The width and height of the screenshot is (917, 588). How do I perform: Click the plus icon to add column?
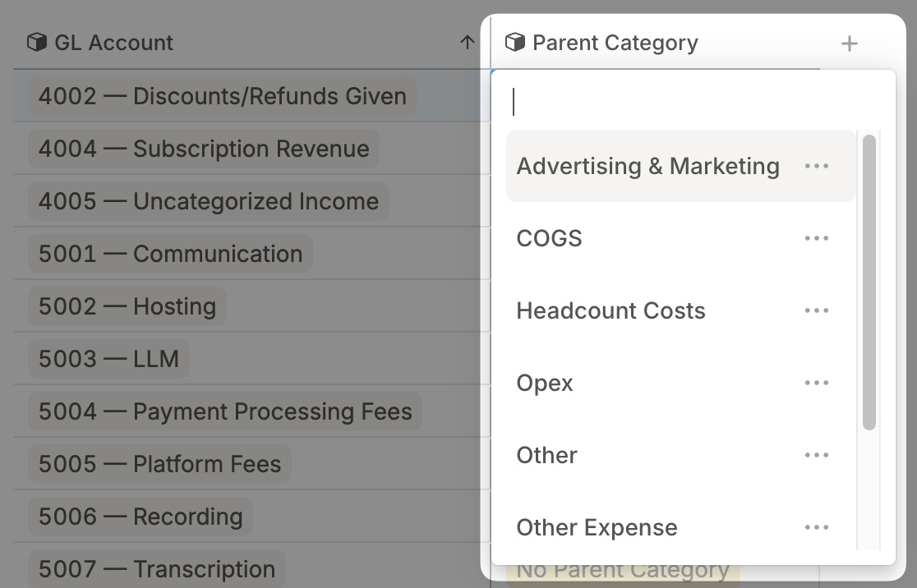coord(850,44)
